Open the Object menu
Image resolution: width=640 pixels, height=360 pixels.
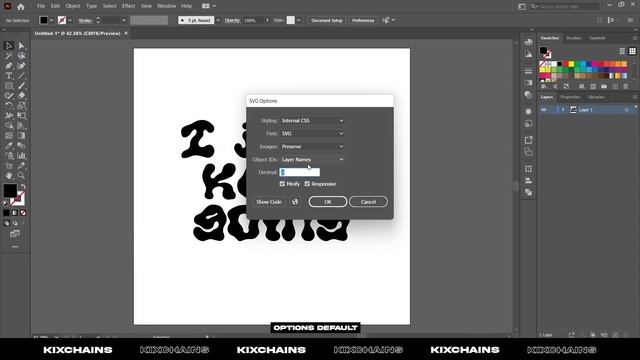(x=73, y=6)
